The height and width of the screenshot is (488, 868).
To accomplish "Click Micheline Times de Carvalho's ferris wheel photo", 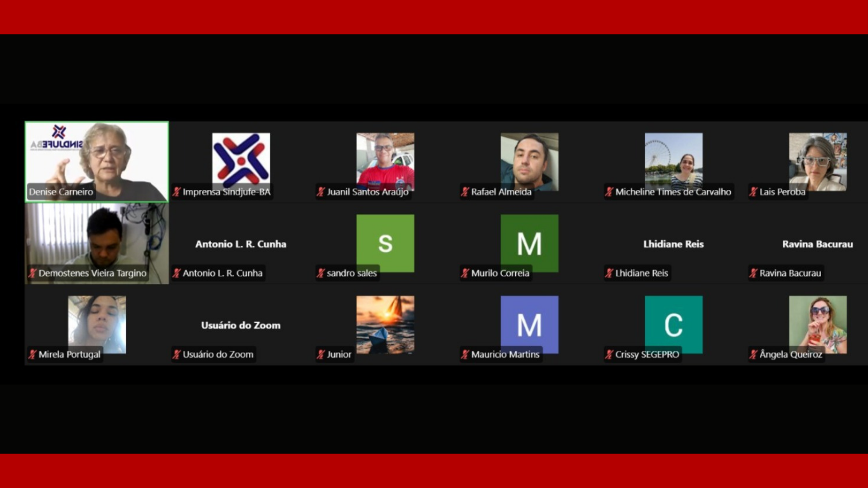I will point(674,160).
